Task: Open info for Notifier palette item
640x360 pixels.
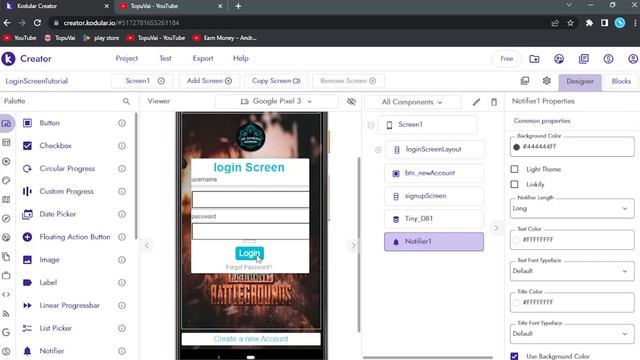Action: [122, 351]
